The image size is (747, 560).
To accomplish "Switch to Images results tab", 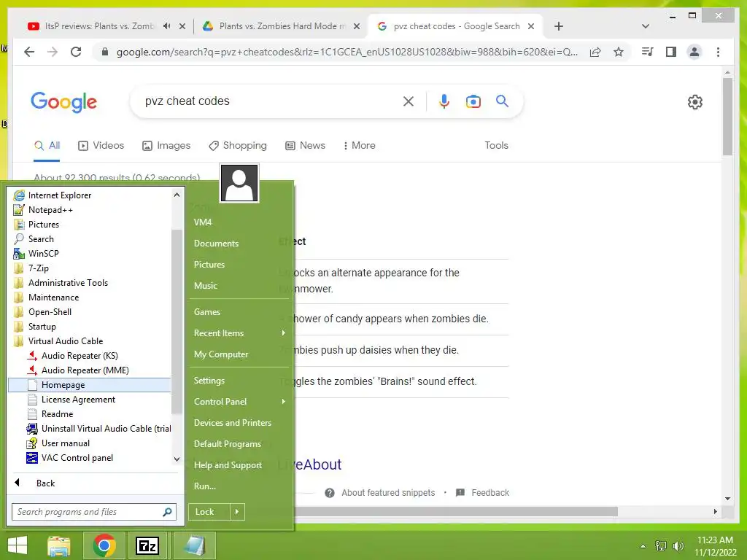I will click(x=166, y=145).
